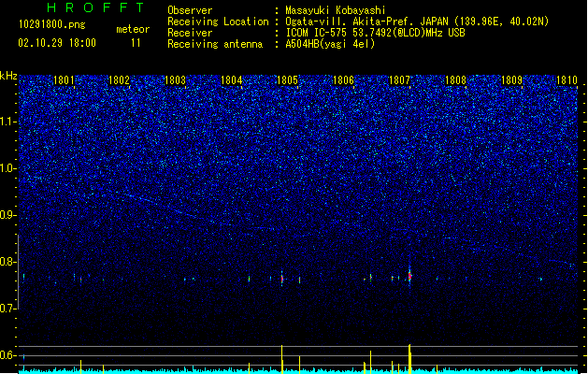588x374 pixels.
Task: Click the 1.0 kHz axis label
Action: click(7, 168)
